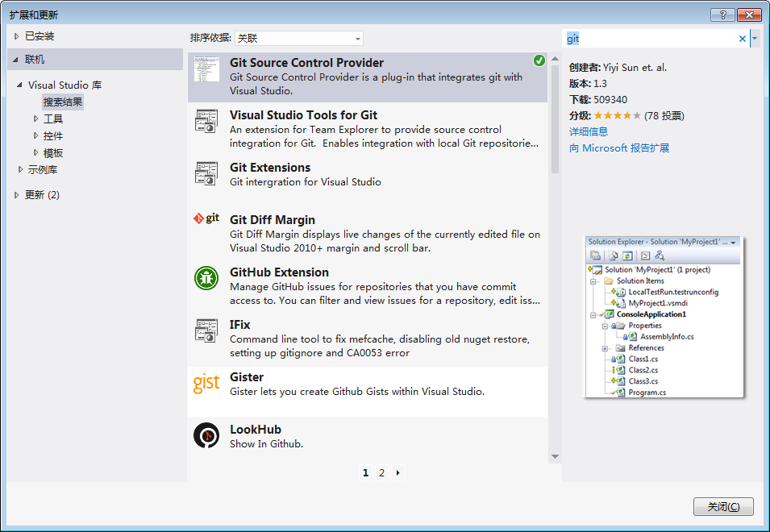Viewport: 770px width, 532px height.
Task: Open the sort-by 关联 combo box
Action: tap(299, 38)
